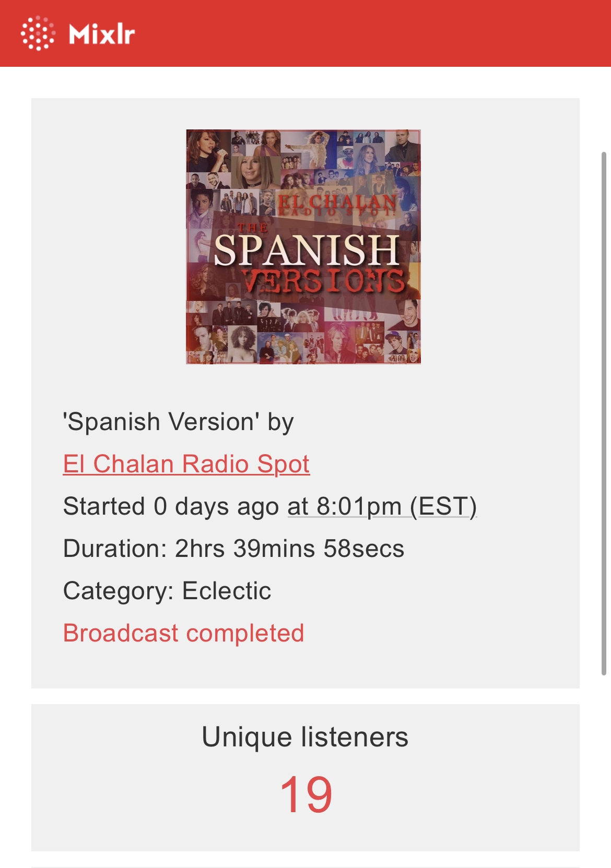Viewport: 611px width, 868px height.
Task: Click the small red THE word in artwork
Action: coord(253,228)
